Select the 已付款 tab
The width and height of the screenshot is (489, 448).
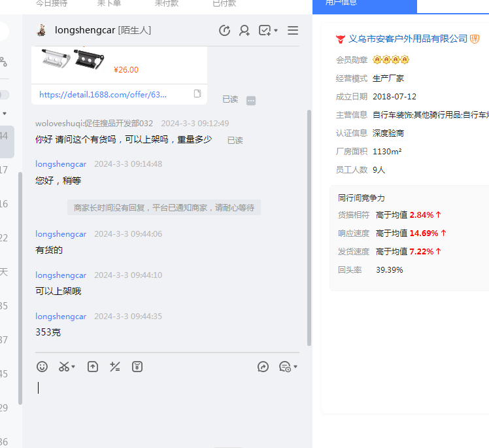coord(224,4)
